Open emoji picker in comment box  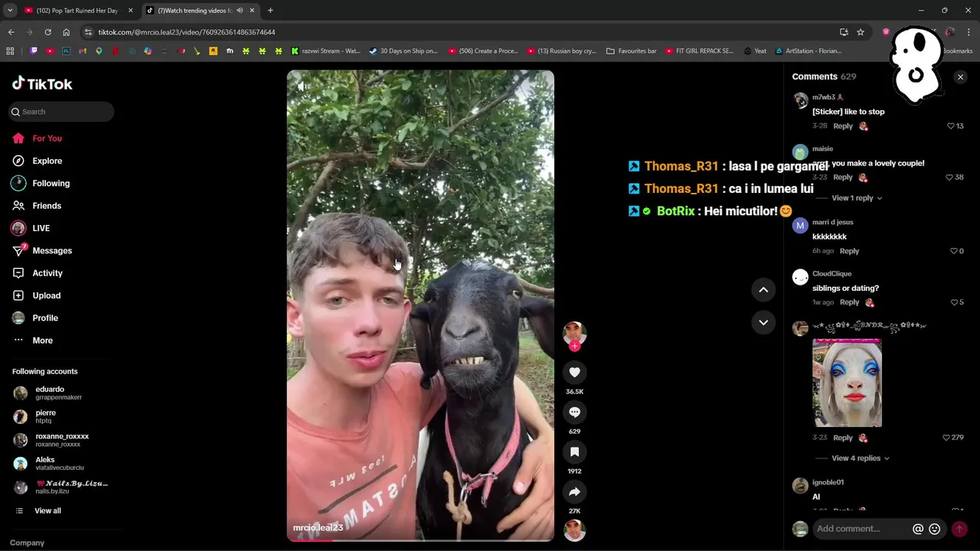tap(934, 529)
